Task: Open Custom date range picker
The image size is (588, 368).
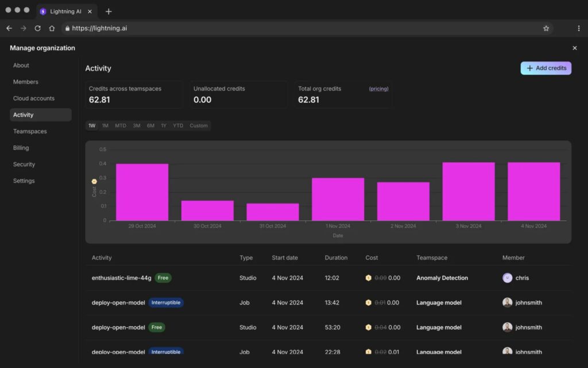Action: click(199, 126)
